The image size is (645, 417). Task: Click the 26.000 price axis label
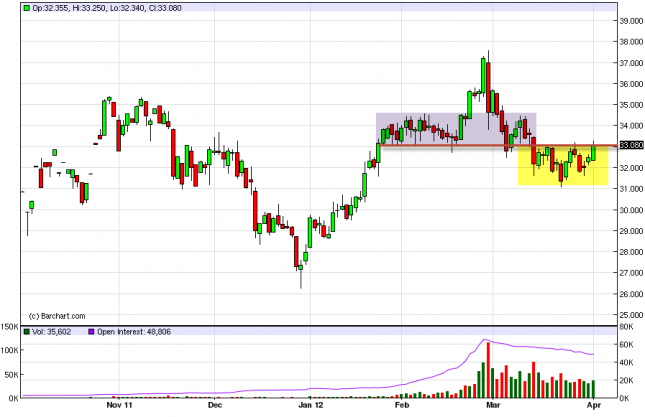pyautogui.click(x=631, y=294)
